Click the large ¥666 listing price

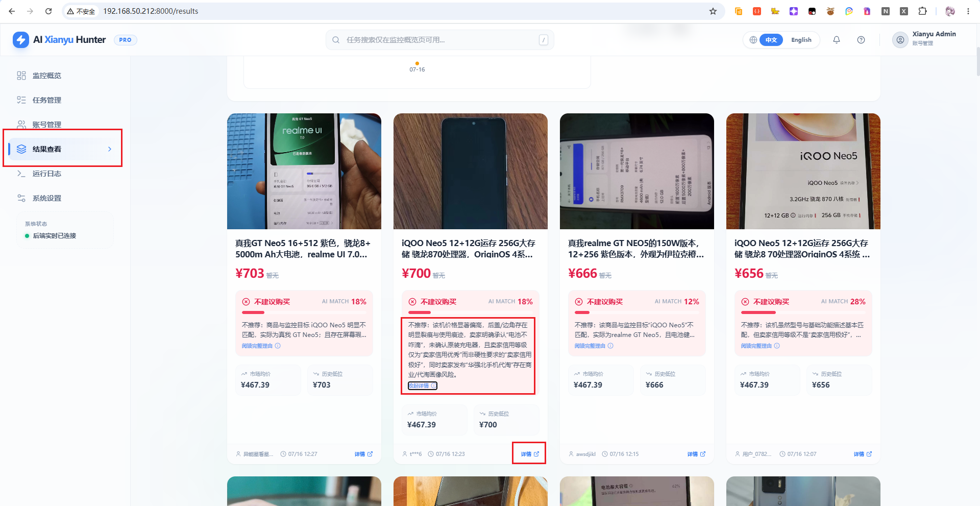click(583, 274)
